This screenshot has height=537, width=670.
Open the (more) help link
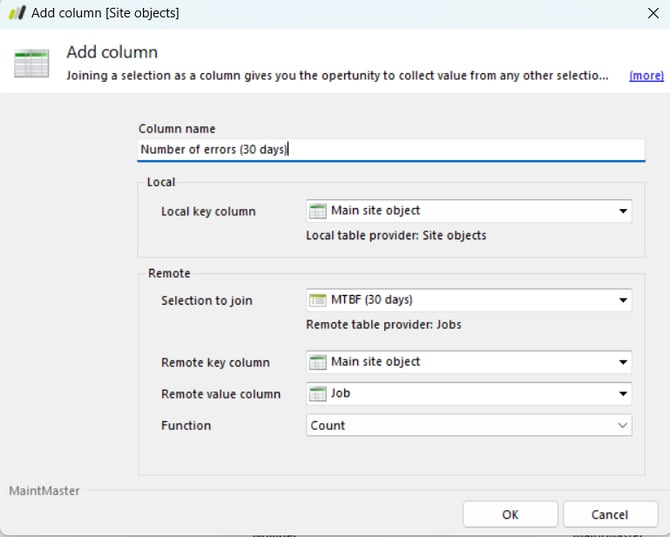coord(646,76)
